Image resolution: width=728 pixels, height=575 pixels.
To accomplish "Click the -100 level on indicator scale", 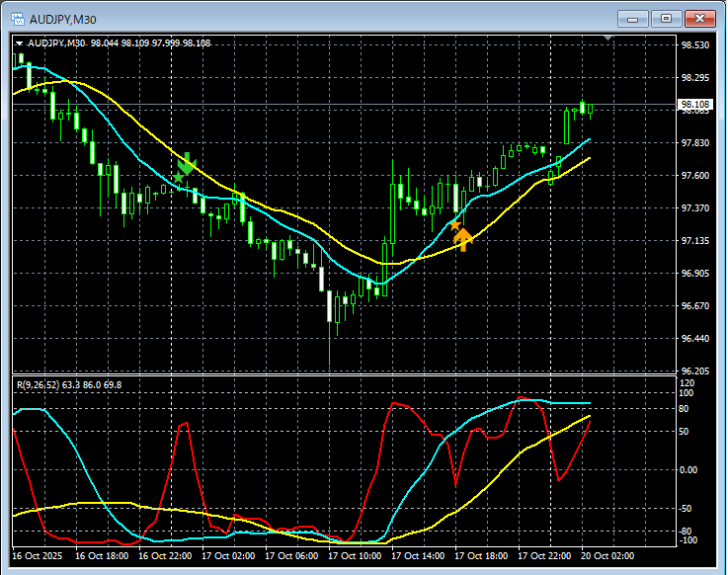I will [688, 540].
